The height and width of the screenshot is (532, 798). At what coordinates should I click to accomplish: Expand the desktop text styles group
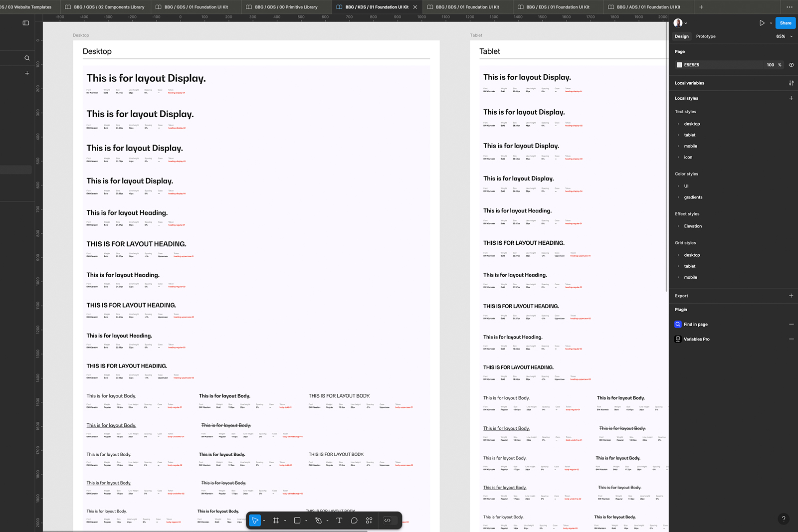(692, 124)
